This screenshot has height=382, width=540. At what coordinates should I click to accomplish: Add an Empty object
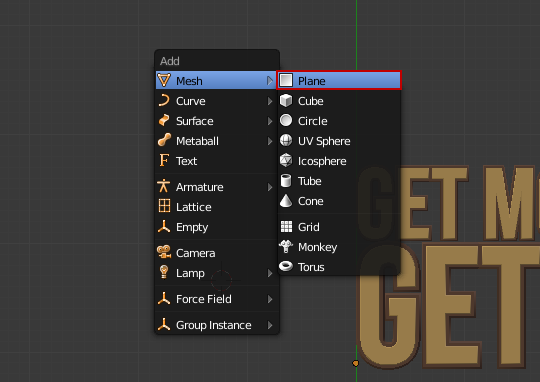pos(216,227)
